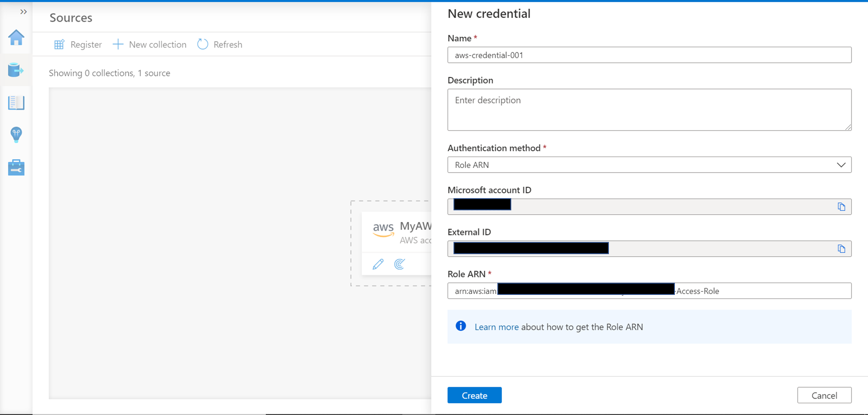The width and height of the screenshot is (868, 415).
Task: Open the Data Catalog book icon
Action: (16, 103)
